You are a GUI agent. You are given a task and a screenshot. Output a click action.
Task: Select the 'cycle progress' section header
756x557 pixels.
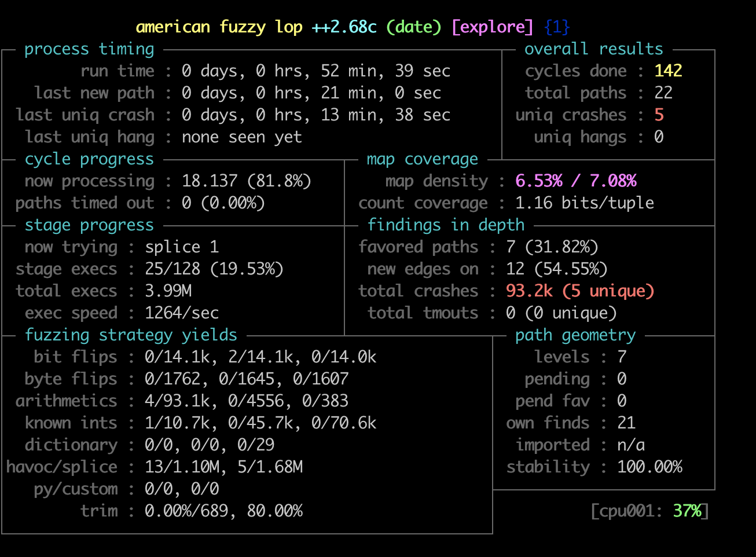tap(89, 159)
